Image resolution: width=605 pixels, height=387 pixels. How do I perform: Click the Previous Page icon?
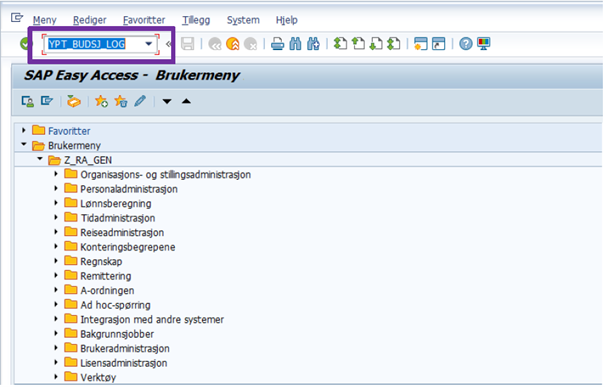coord(358,44)
